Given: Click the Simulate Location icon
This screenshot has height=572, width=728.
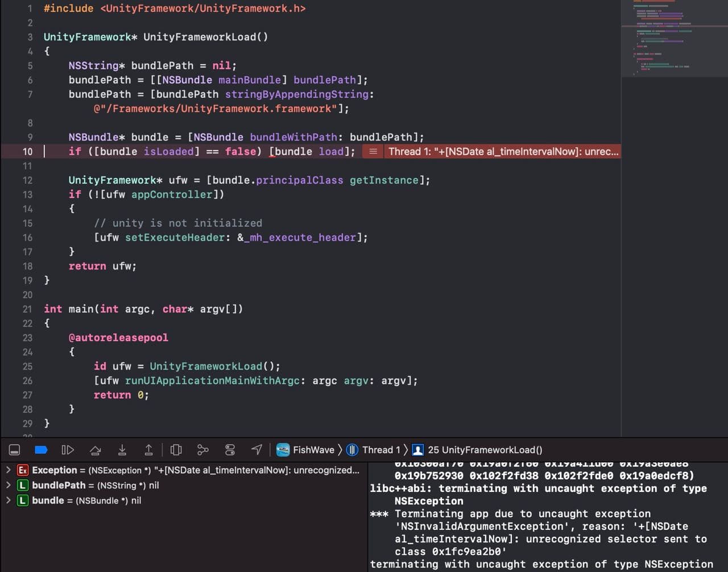Looking at the screenshot, I should (x=257, y=449).
